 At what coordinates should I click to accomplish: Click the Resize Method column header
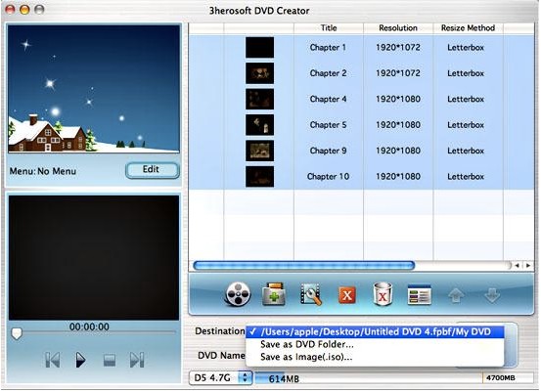click(x=468, y=28)
